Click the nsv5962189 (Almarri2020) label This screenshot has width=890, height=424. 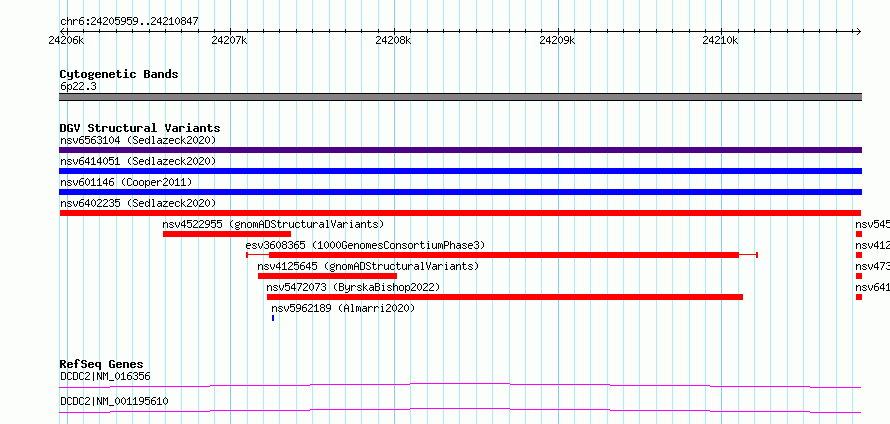click(343, 308)
